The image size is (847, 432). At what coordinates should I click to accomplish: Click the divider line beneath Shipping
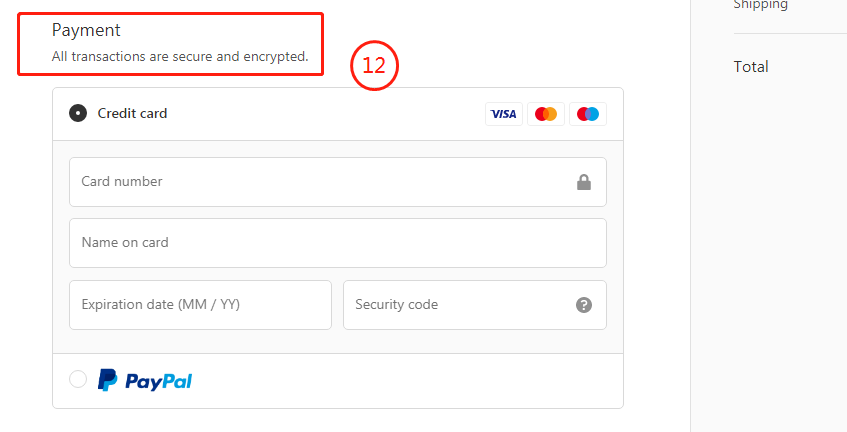(x=790, y=33)
